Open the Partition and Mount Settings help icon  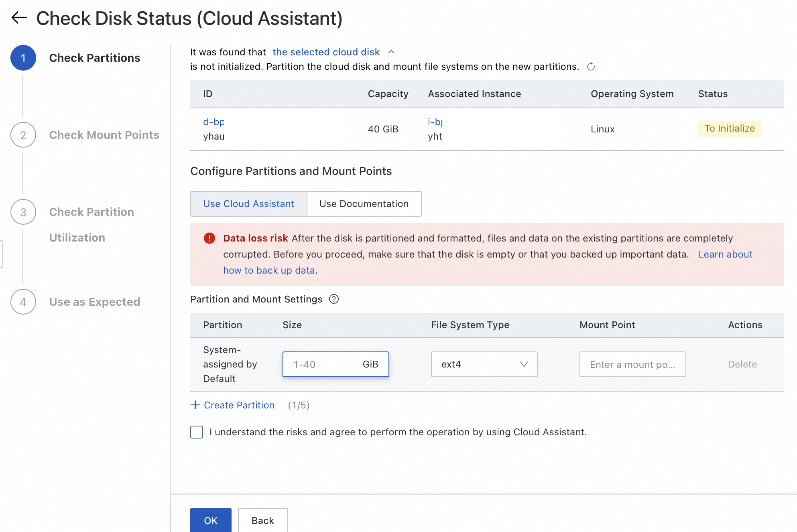point(334,299)
